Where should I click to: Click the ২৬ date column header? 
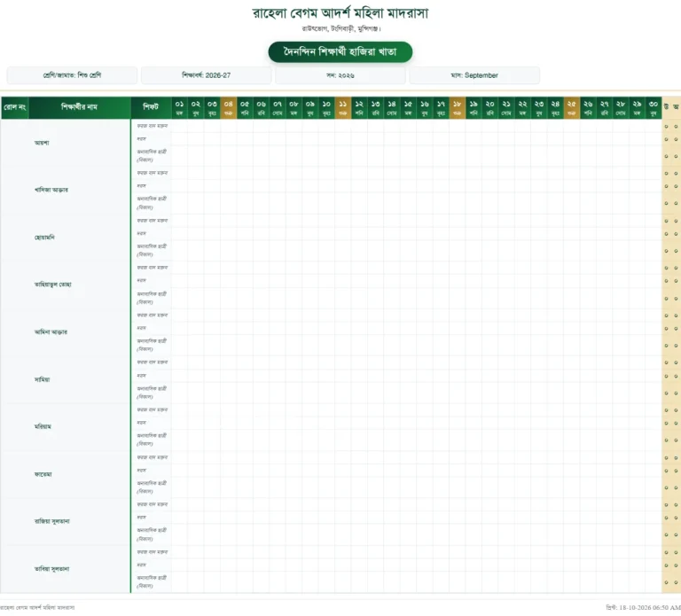click(588, 107)
